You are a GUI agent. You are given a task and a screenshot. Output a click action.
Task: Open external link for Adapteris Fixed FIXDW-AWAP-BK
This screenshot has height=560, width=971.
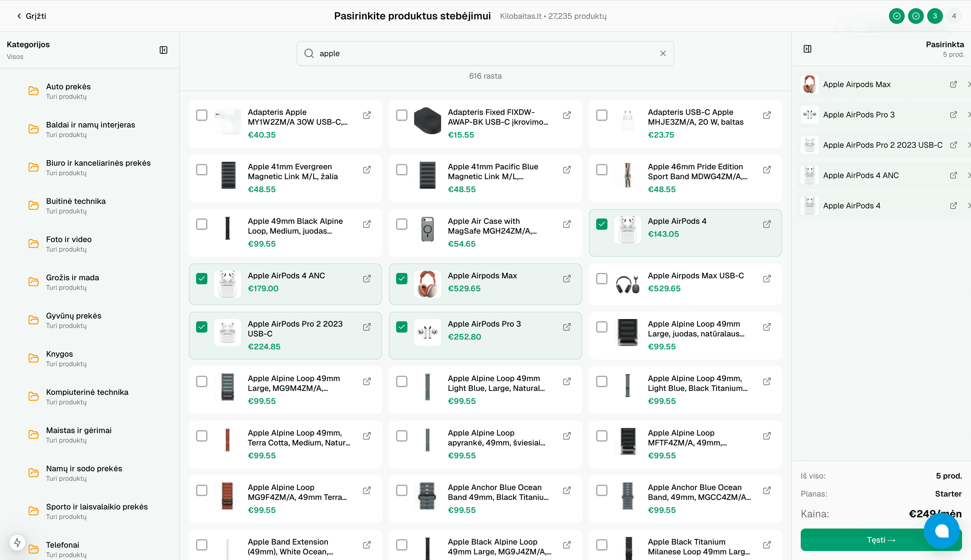567,115
